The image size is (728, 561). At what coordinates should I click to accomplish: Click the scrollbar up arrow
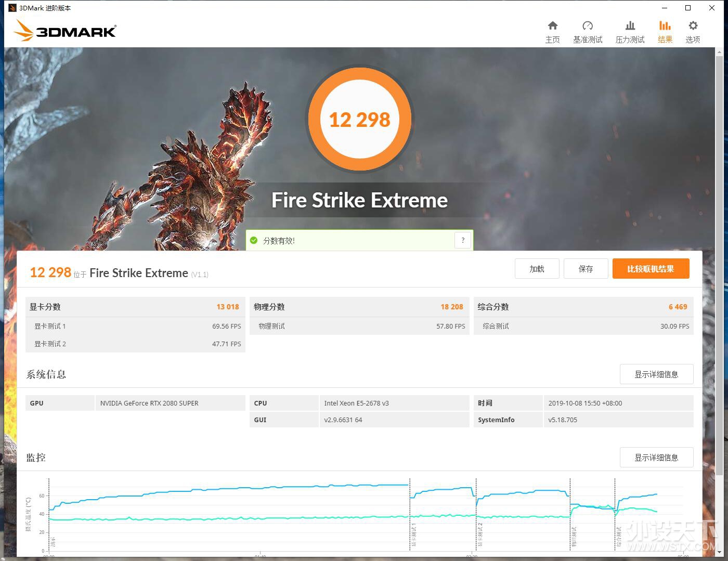click(x=719, y=51)
